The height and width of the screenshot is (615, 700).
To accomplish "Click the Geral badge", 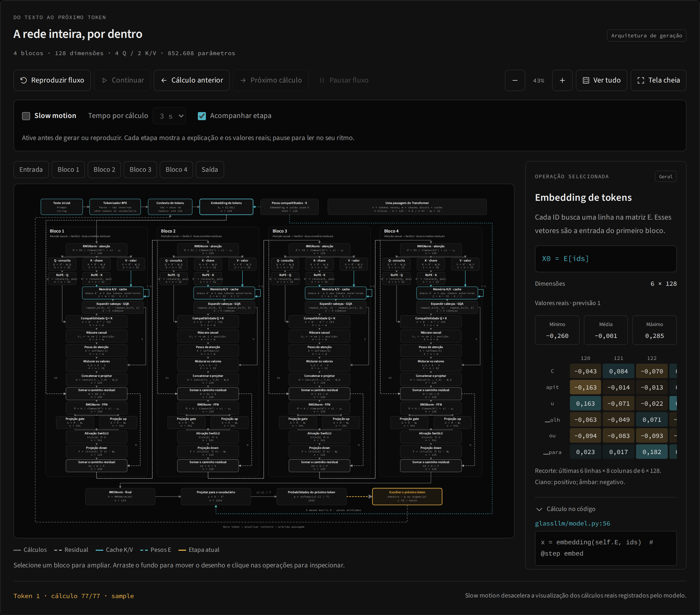I will tap(665, 177).
